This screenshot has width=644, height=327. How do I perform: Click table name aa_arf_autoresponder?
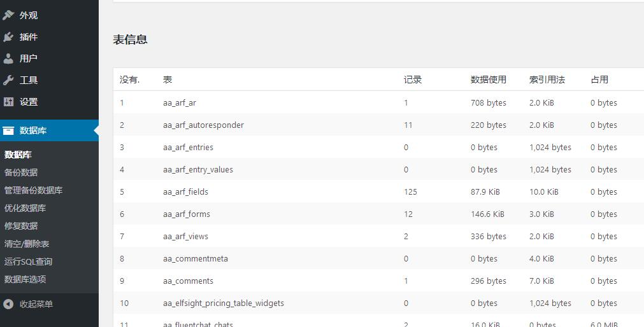coord(203,125)
